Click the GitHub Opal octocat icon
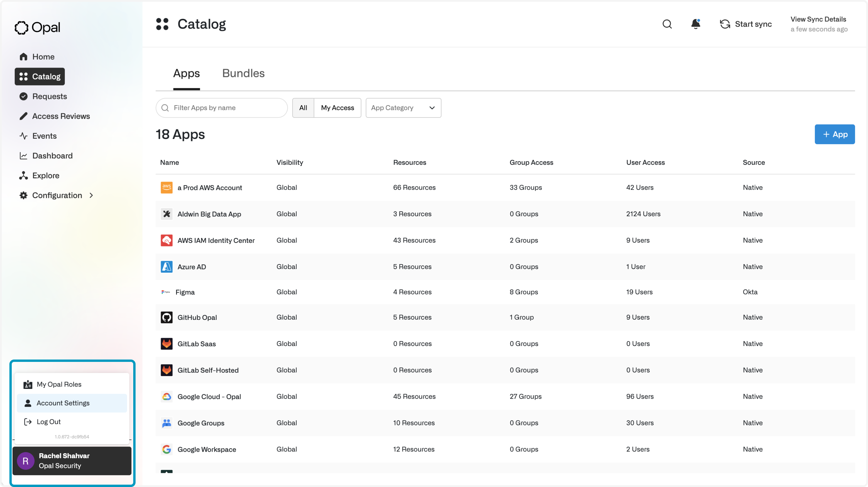868x487 pixels. pos(166,317)
